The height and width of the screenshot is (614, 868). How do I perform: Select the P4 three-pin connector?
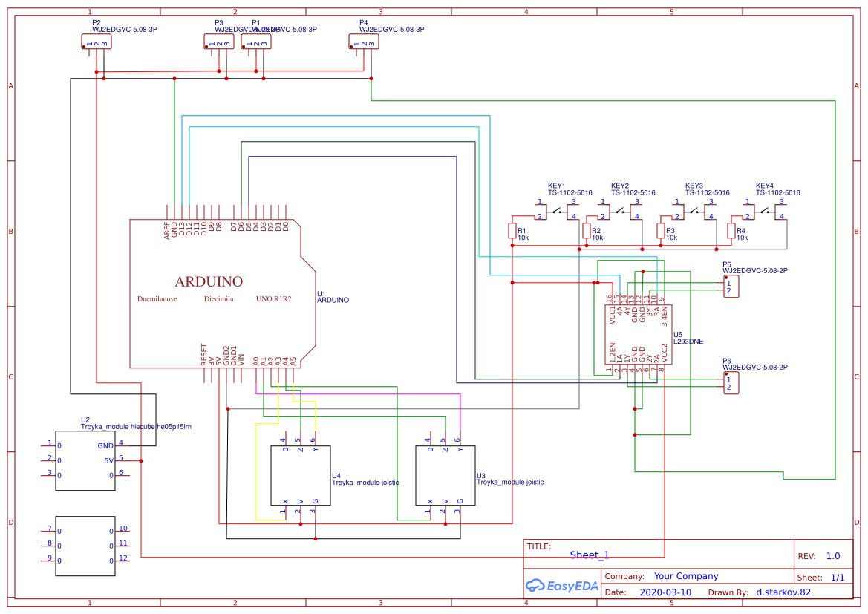click(364, 42)
